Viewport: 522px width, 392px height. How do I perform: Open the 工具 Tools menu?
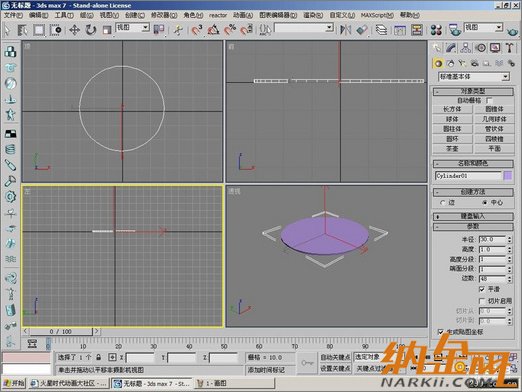point(64,15)
